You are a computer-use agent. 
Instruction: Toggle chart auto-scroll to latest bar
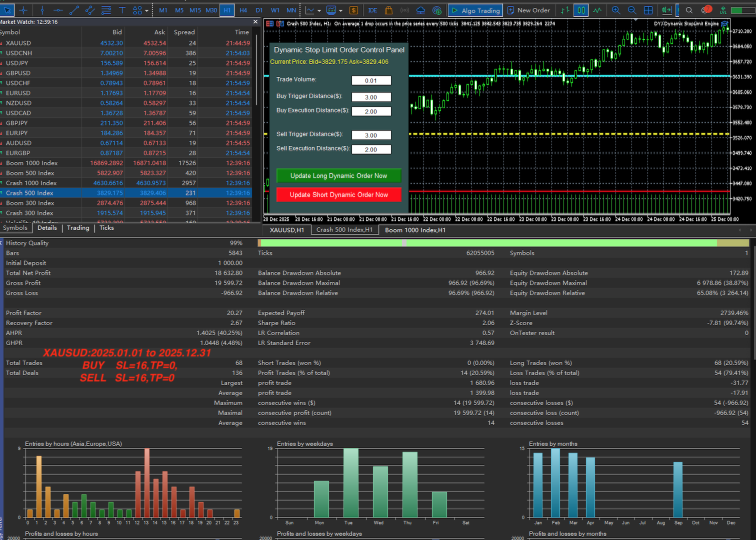pyautogui.click(x=666, y=10)
